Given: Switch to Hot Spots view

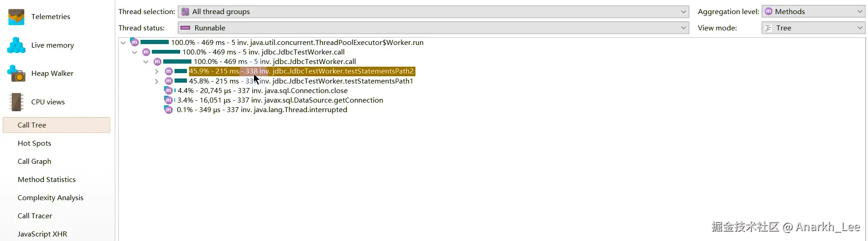Looking at the screenshot, I should [x=34, y=143].
